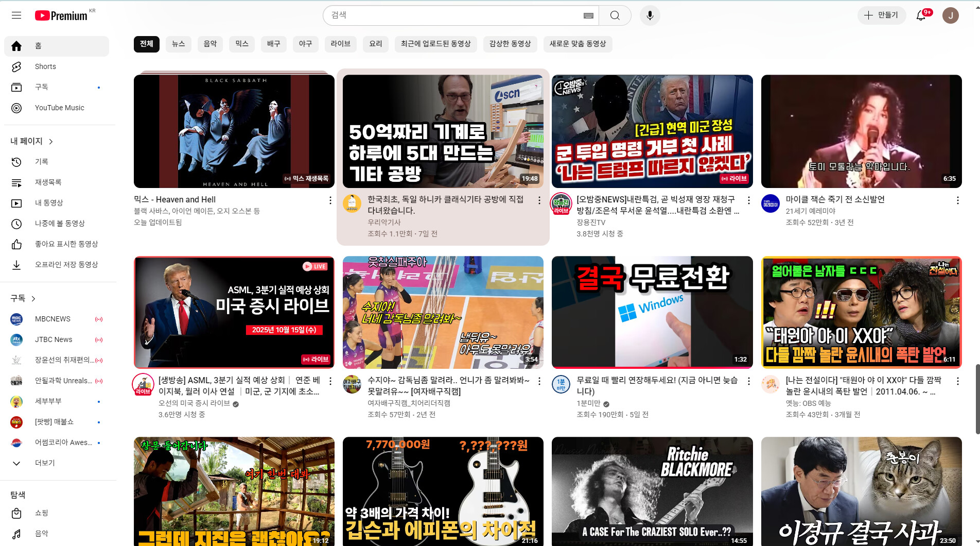Open 우리악기사 channel avatar under guitar video
This screenshot has height=546, width=980.
click(x=352, y=203)
